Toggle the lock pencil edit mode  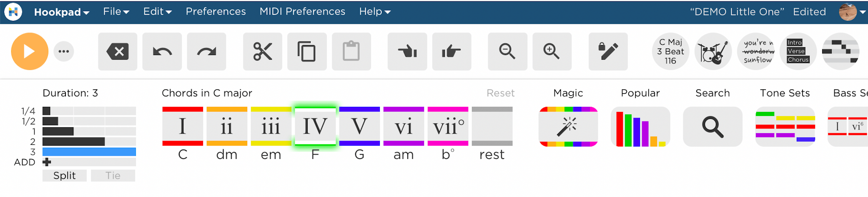[608, 52]
